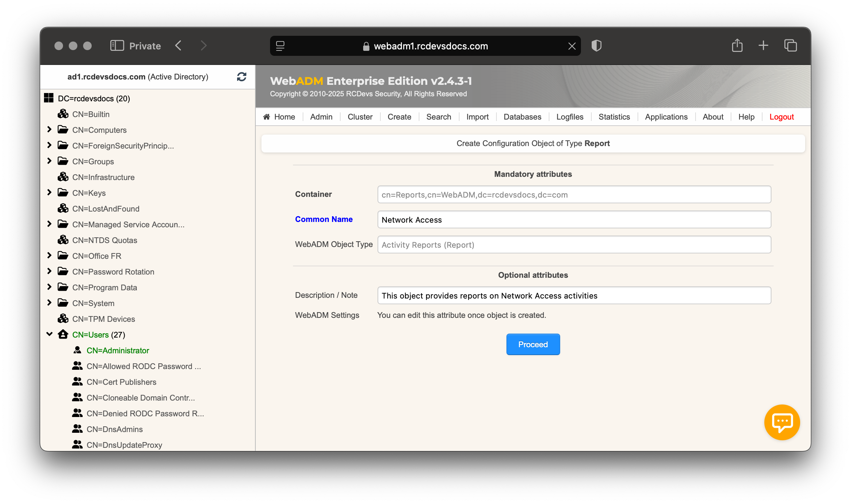Image resolution: width=851 pixels, height=504 pixels.
Task: Open the Applications menu
Action: pyautogui.click(x=666, y=117)
